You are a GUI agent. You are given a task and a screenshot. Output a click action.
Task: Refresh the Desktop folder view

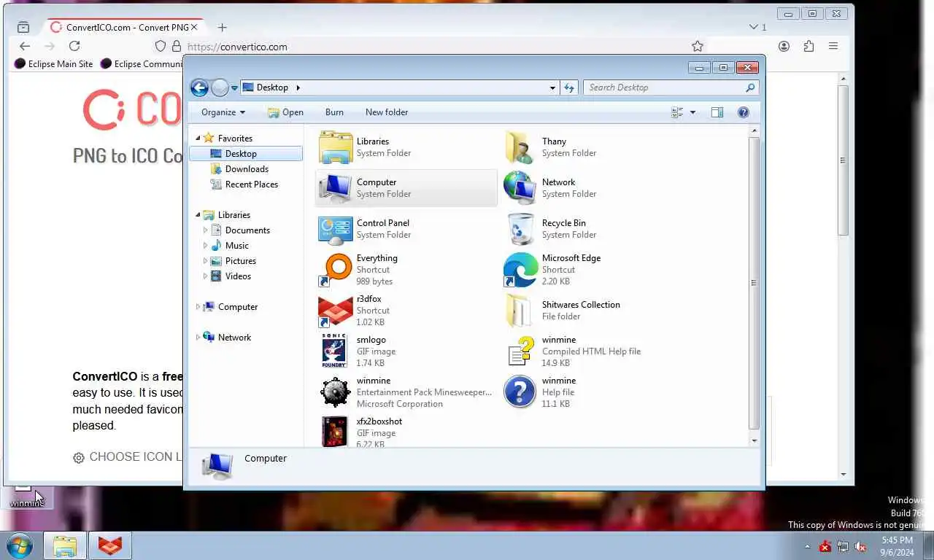(x=569, y=87)
